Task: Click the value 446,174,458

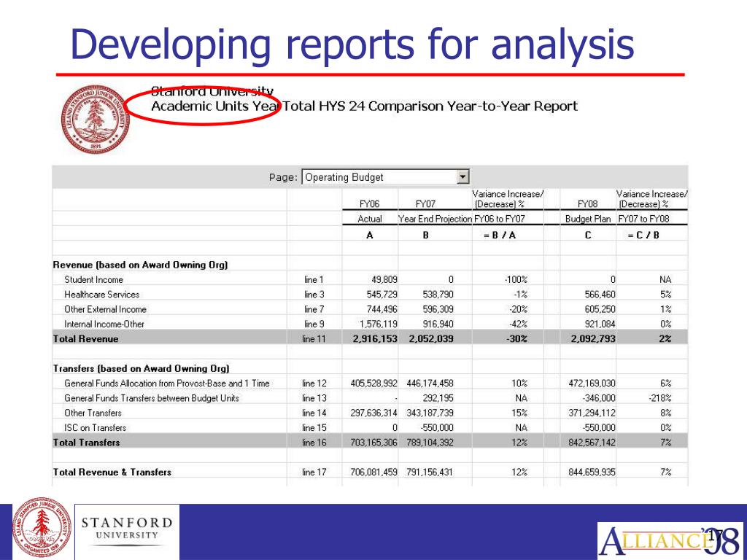Action: (x=430, y=384)
